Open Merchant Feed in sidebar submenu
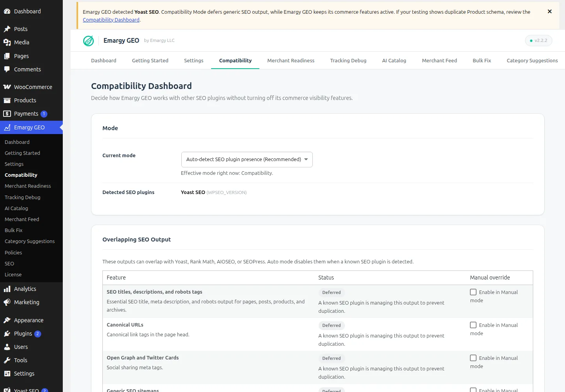Image resolution: width=565 pixels, height=392 pixels. click(22, 220)
